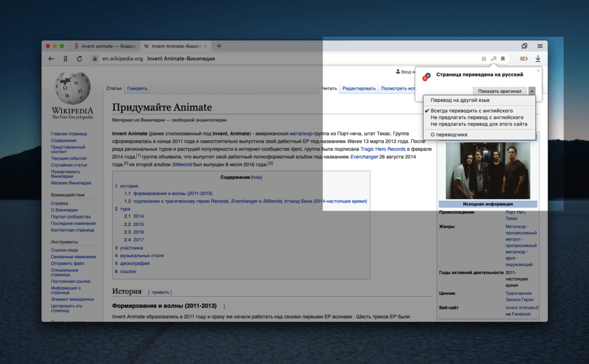Open the 'Метакор' genre link in infobox

(515, 227)
